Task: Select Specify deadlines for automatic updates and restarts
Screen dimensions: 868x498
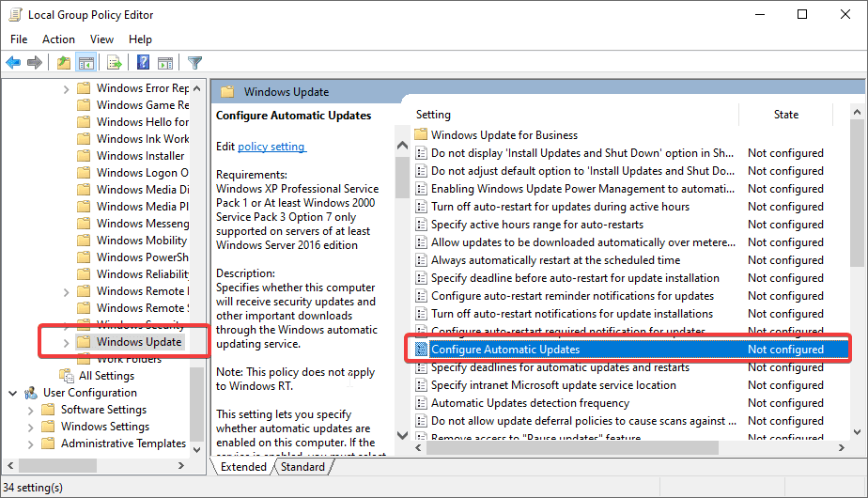Action: [x=560, y=367]
